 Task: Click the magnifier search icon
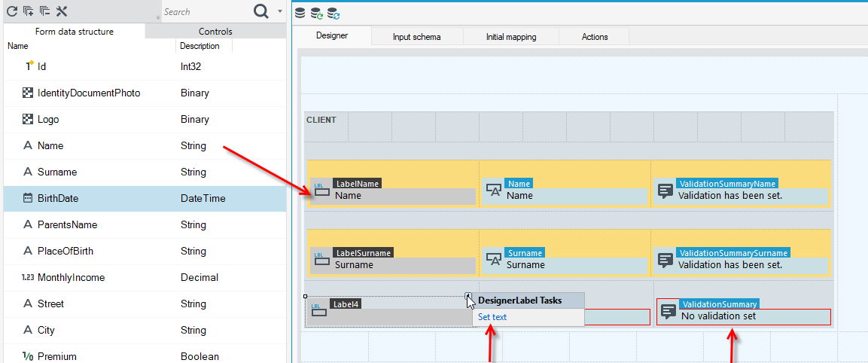[x=260, y=11]
